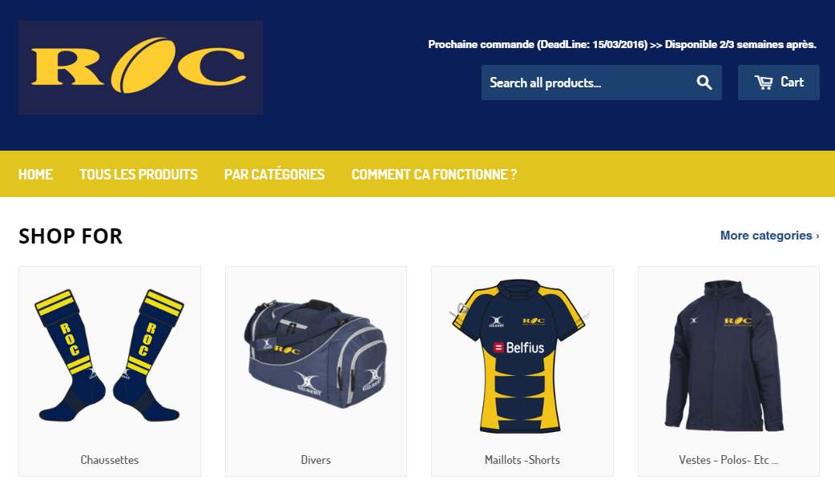This screenshot has width=835, height=504.
Task: Click the Prochaine commande deadline notice
Action: tap(622, 45)
